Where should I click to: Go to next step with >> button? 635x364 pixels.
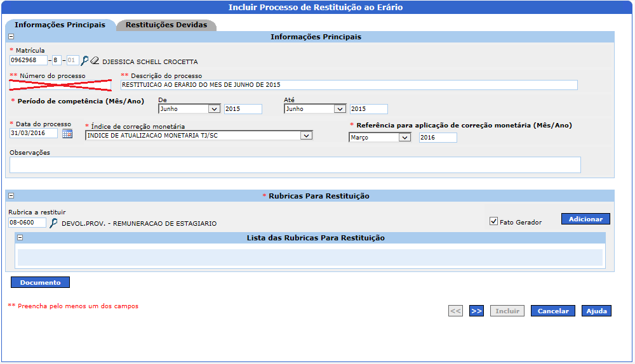tap(476, 311)
